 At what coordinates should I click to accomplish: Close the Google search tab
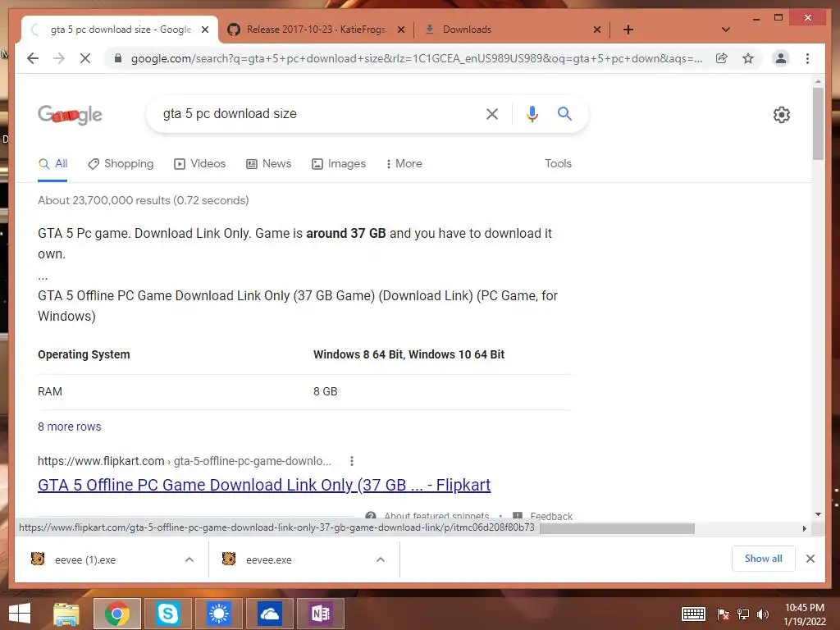[x=204, y=30]
